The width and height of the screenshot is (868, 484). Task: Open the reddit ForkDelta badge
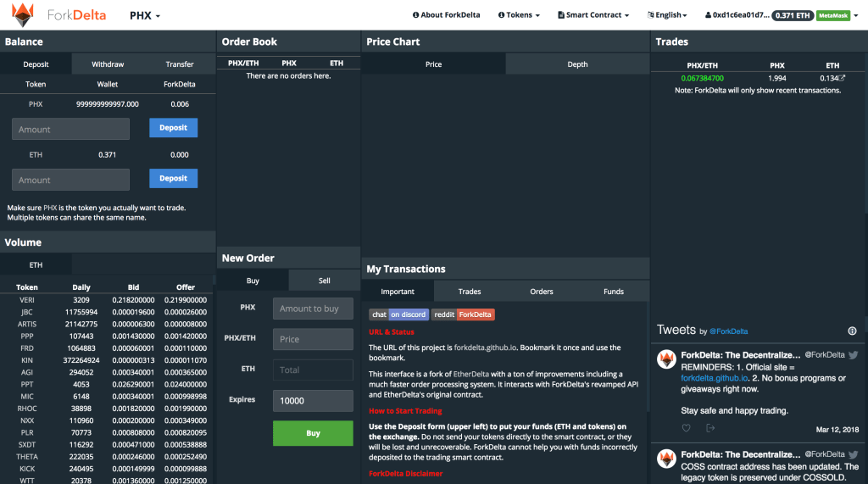(x=463, y=314)
